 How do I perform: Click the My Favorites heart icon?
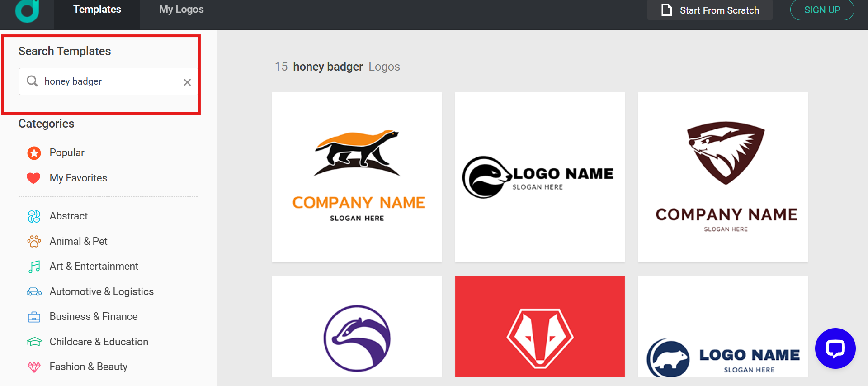(34, 178)
